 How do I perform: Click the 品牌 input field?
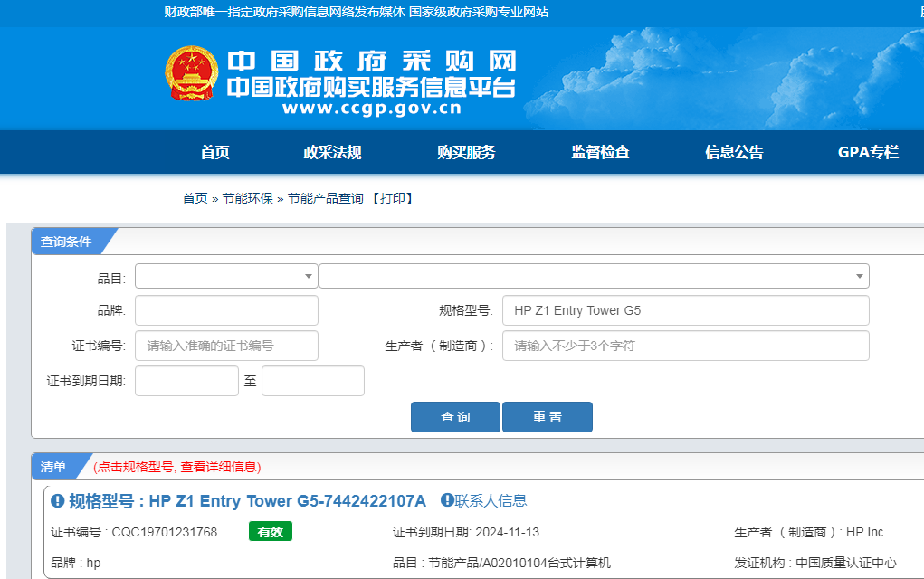point(226,310)
